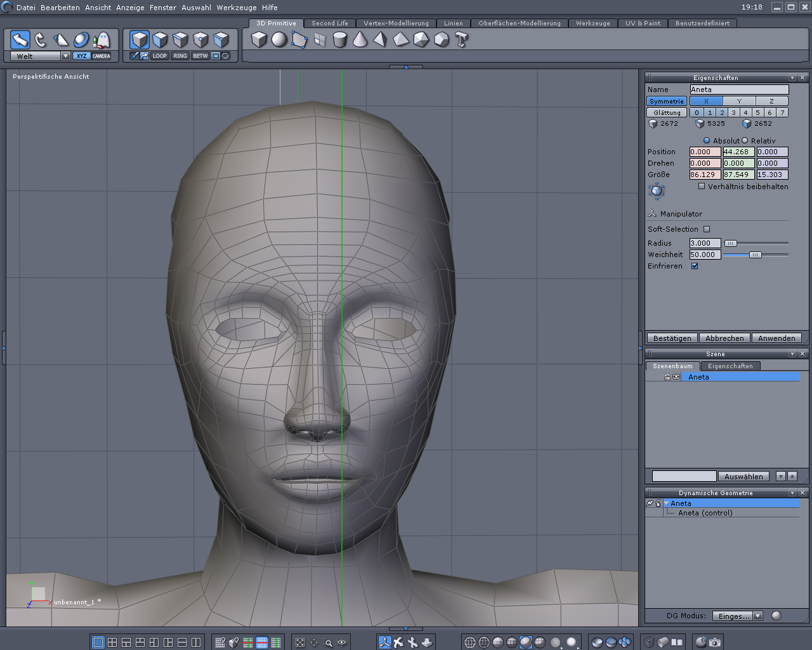Click the Weichheit slider handle
The width and height of the screenshot is (812, 650).
pyautogui.click(x=755, y=255)
